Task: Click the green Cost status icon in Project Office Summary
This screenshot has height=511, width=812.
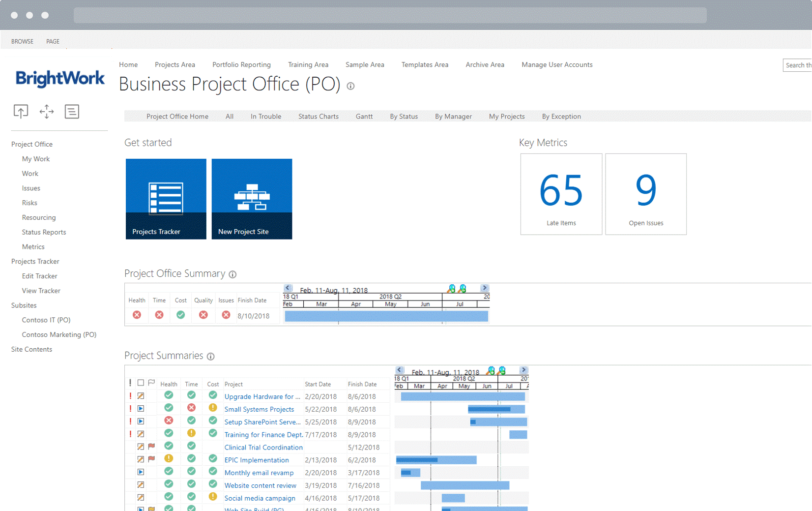Action: (x=181, y=315)
